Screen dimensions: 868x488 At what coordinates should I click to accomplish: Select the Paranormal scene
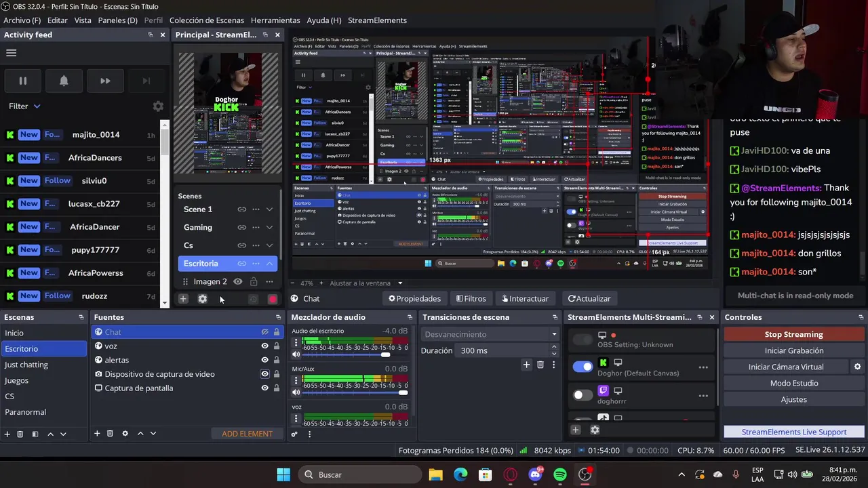(43, 412)
